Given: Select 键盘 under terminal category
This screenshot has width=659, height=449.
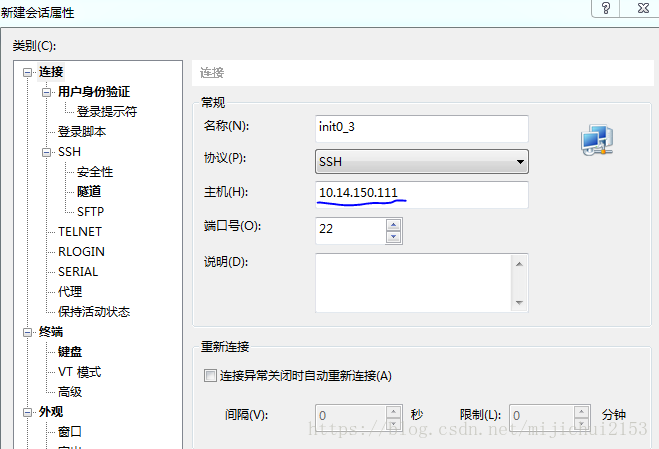Looking at the screenshot, I should pyautogui.click(x=70, y=352).
